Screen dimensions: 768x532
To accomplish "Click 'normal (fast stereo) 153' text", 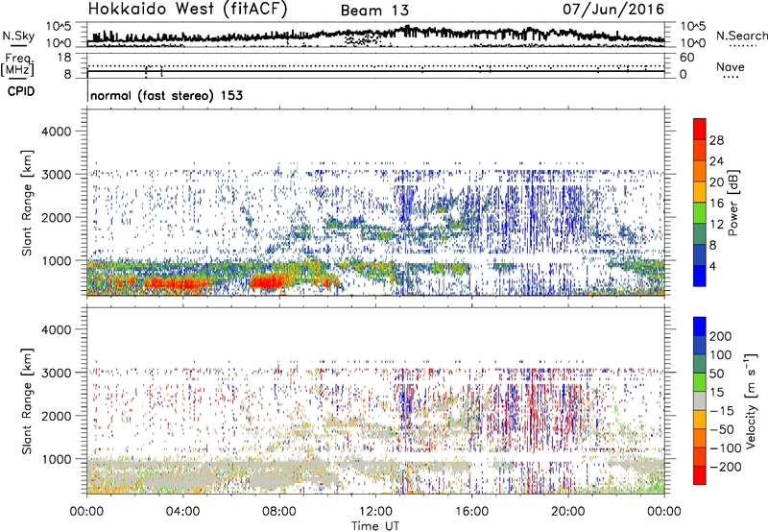I will [x=166, y=95].
